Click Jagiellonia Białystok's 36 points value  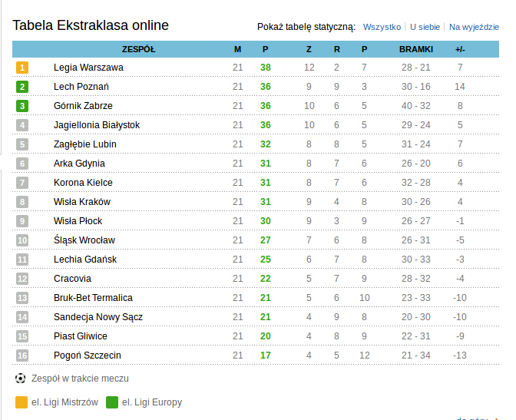(266, 125)
